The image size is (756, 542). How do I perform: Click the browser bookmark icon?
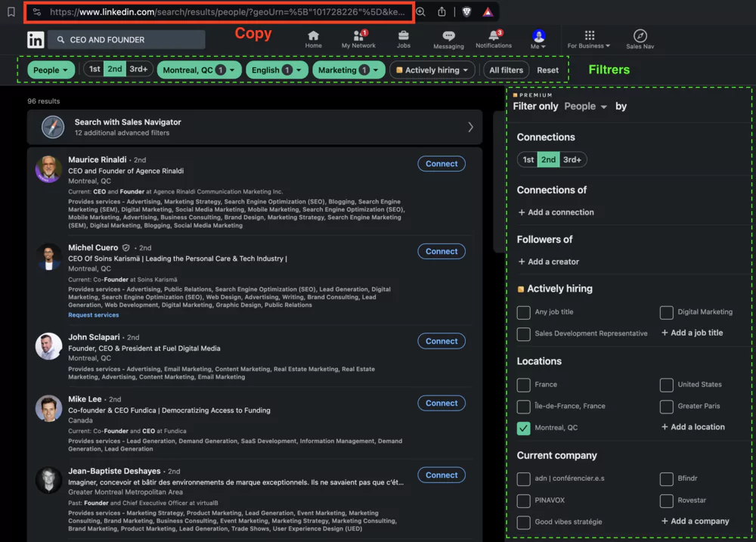(11, 11)
